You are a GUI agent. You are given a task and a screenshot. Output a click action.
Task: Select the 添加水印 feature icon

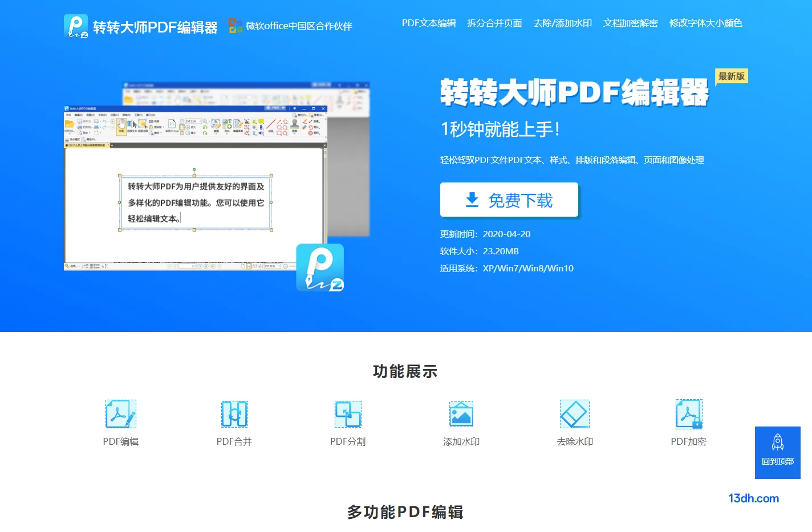pos(461,414)
